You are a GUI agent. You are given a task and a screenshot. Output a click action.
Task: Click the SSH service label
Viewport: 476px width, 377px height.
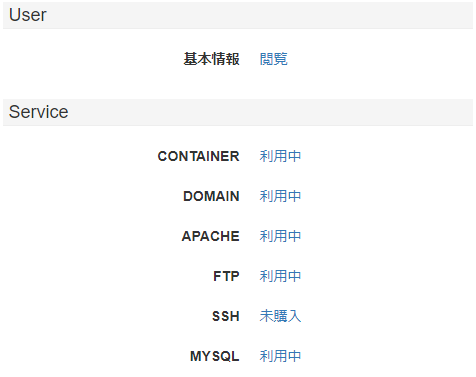click(226, 316)
